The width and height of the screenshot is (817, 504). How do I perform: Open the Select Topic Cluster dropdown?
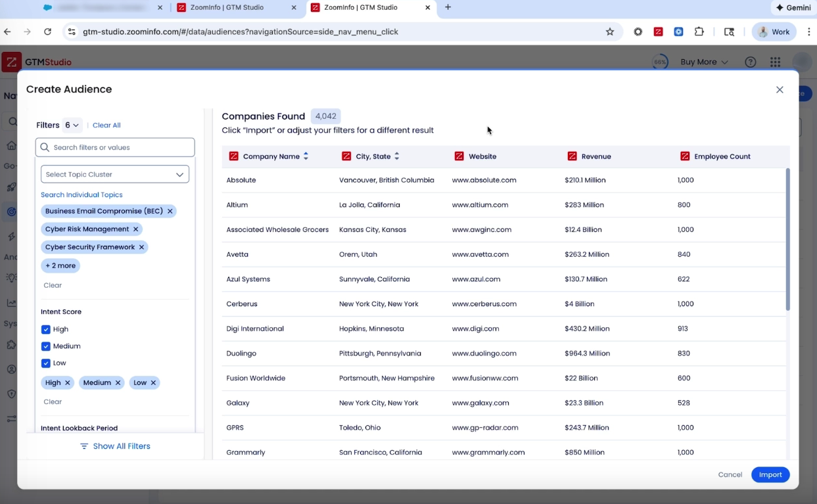115,174
